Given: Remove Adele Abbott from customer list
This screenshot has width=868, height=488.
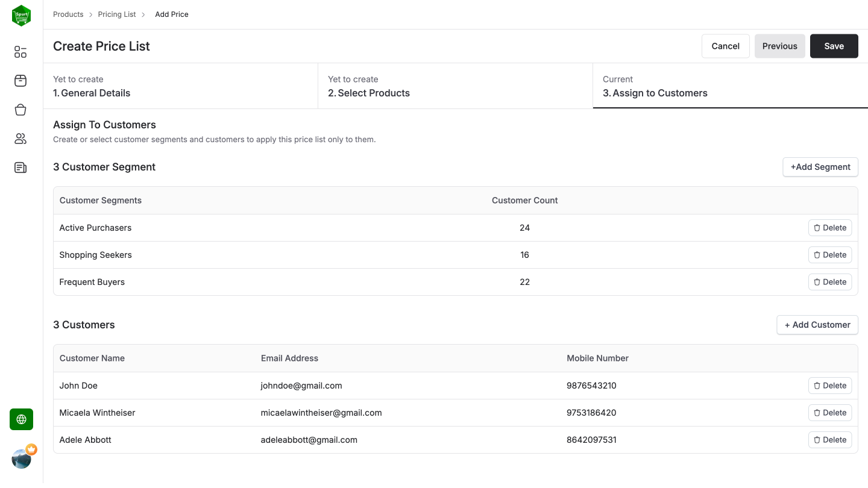Looking at the screenshot, I should (830, 439).
